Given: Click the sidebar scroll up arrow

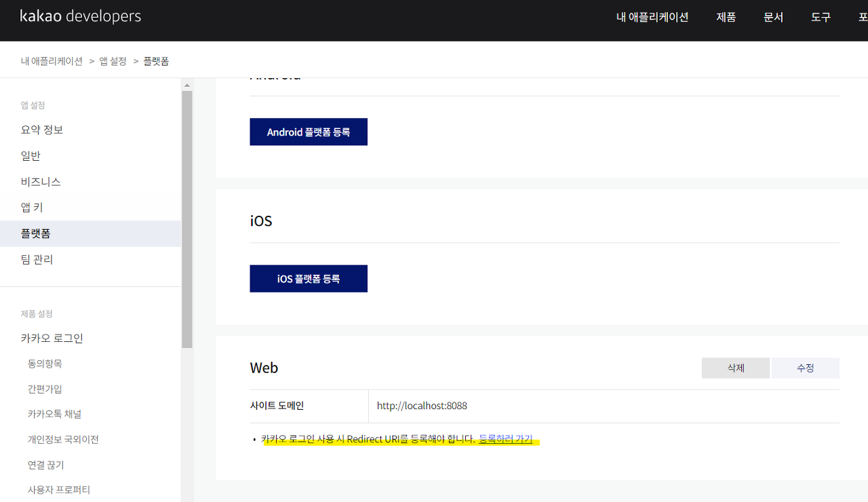Looking at the screenshot, I should tap(187, 85).
